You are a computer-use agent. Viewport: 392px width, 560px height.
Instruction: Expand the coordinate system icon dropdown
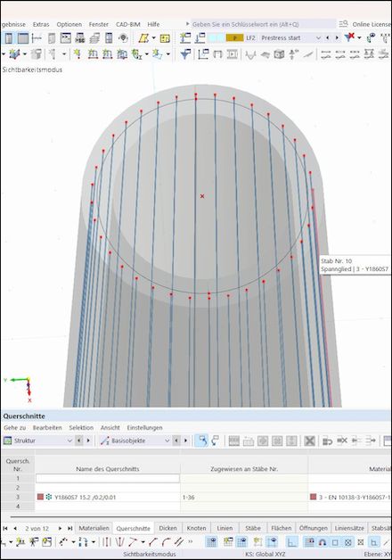[x=146, y=54]
